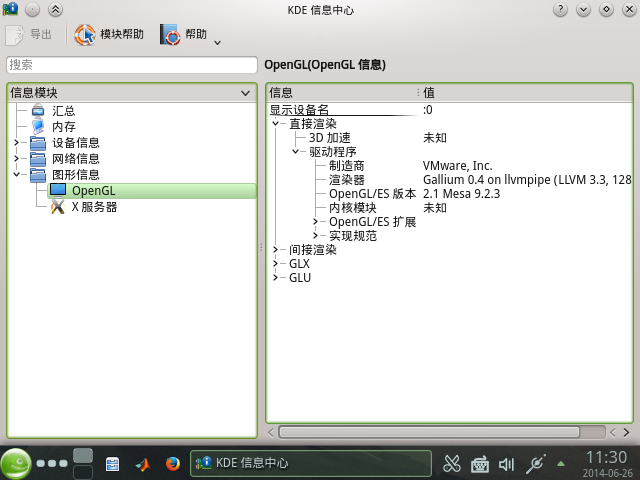Click the title bar question-mark help button
This screenshot has width=640, height=480.
point(560,9)
